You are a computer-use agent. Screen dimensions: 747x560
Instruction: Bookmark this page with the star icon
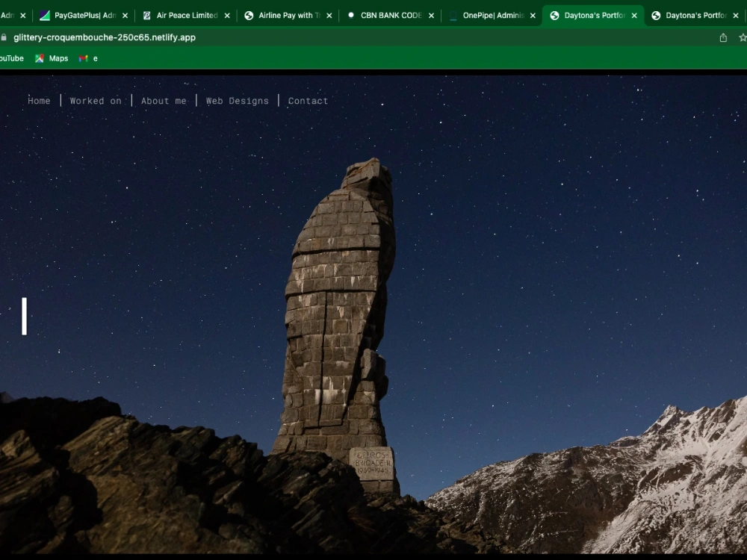[743, 37]
